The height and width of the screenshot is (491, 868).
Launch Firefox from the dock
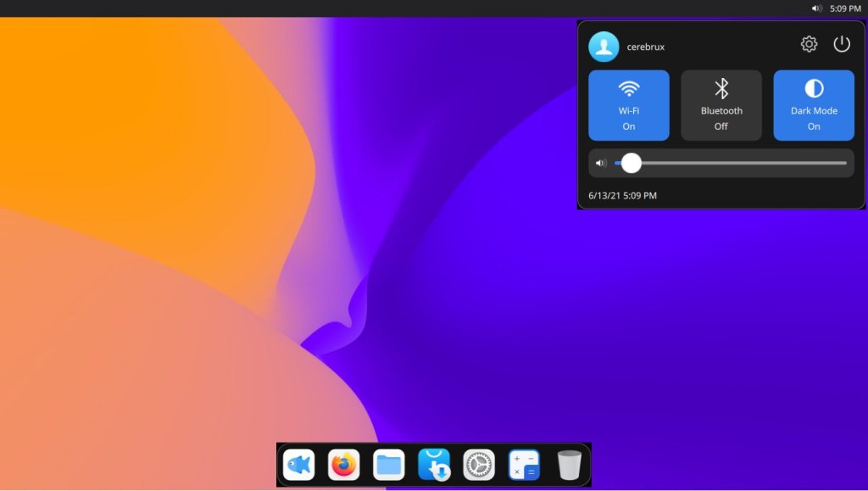tap(343, 465)
